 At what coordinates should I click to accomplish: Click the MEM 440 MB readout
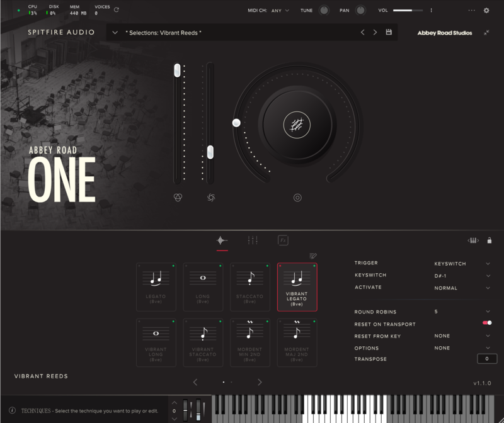tap(78, 10)
